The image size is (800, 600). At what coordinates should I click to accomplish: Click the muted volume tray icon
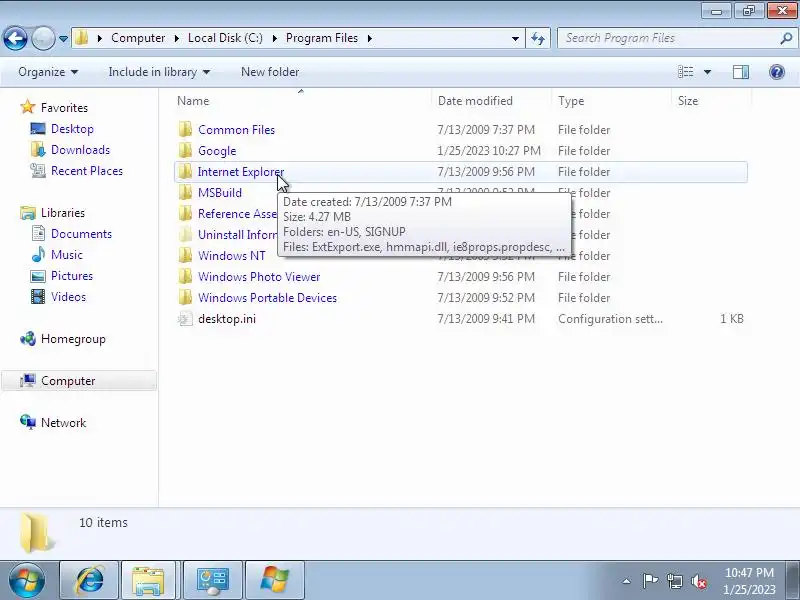[699, 581]
